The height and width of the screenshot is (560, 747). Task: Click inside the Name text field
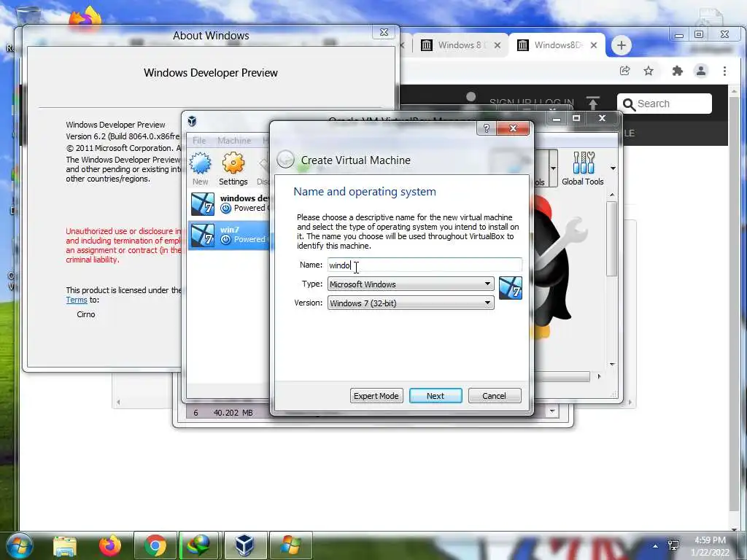425,265
